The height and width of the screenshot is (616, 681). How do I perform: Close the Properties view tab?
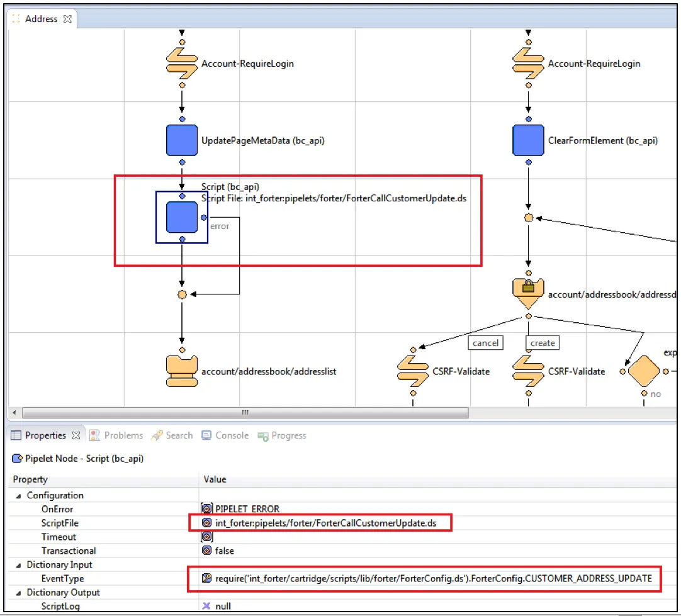click(76, 435)
